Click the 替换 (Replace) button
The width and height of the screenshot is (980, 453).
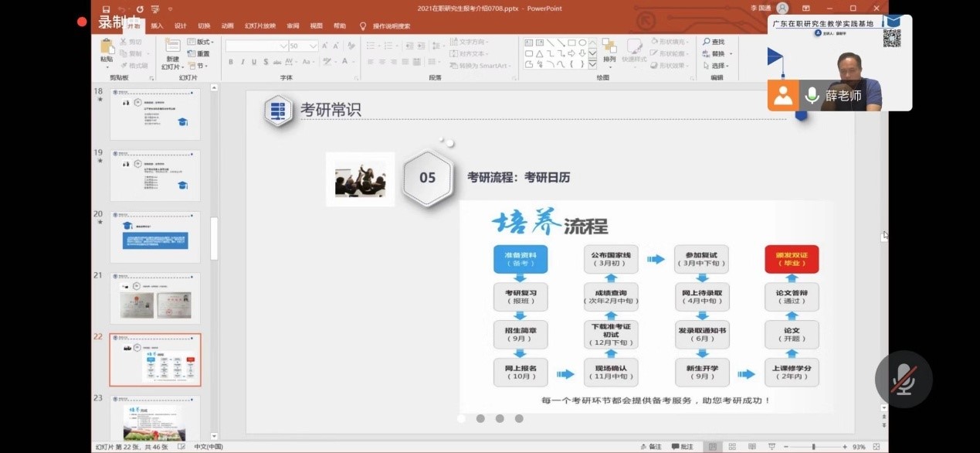click(x=719, y=54)
